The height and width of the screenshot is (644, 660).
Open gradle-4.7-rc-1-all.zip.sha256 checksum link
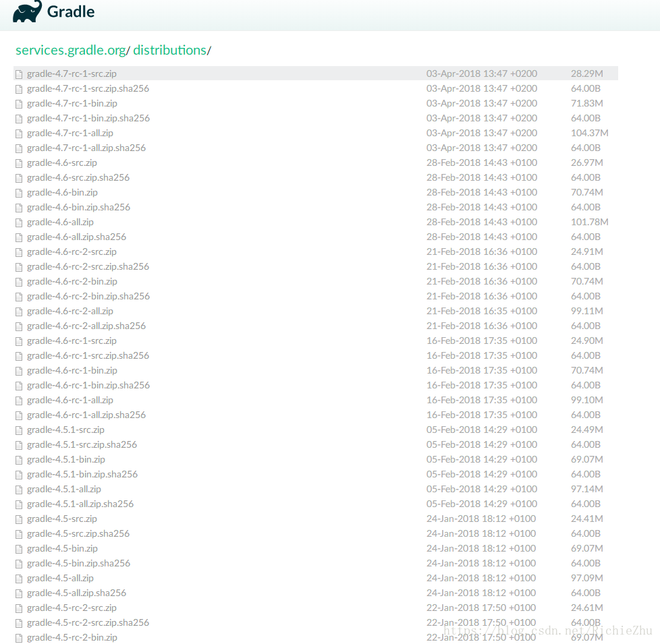(x=86, y=148)
